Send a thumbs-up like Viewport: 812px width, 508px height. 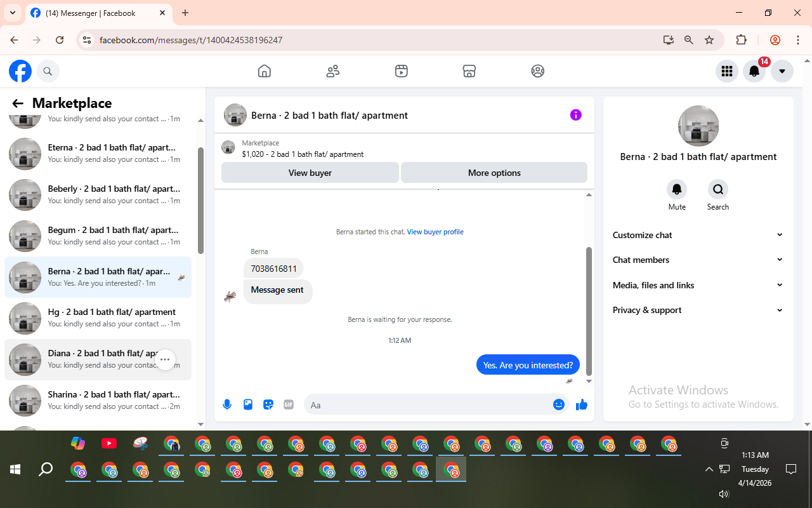pyautogui.click(x=582, y=404)
